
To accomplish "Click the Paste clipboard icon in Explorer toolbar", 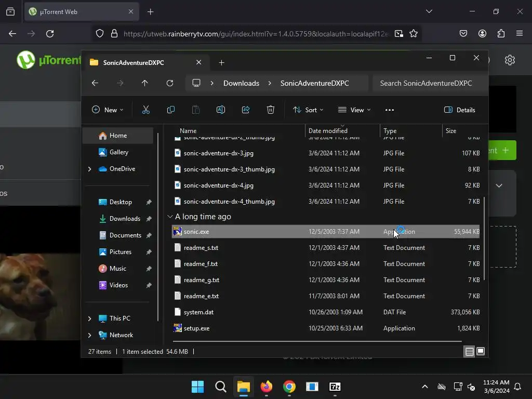I will tap(196, 110).
